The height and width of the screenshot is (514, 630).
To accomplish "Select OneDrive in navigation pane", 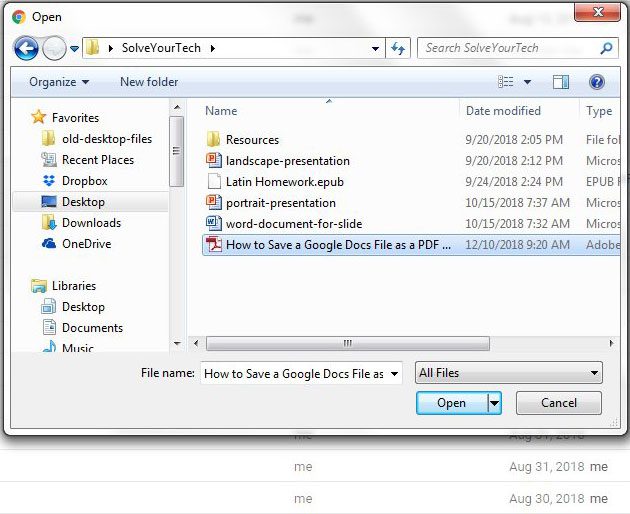I will tap(86, 244).
